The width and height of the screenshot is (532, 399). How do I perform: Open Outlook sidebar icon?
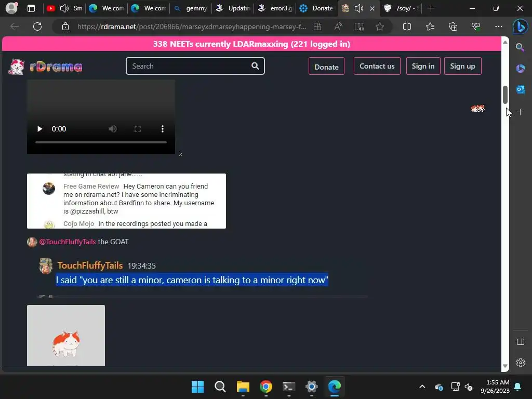point(520,89)
